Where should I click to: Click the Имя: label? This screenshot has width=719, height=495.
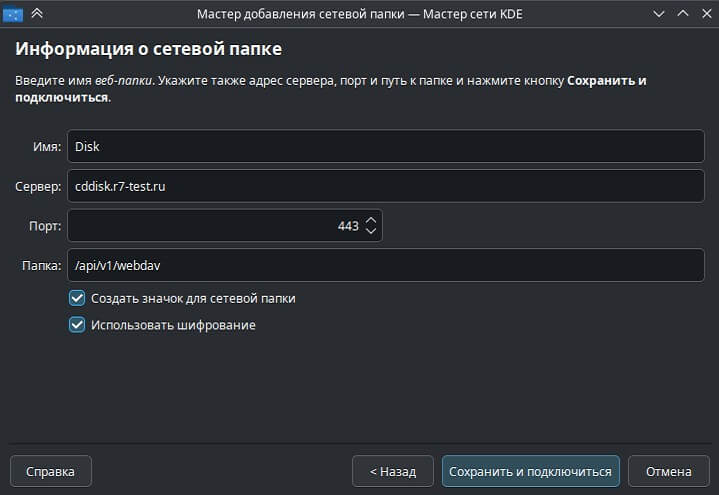pos(47,146)
